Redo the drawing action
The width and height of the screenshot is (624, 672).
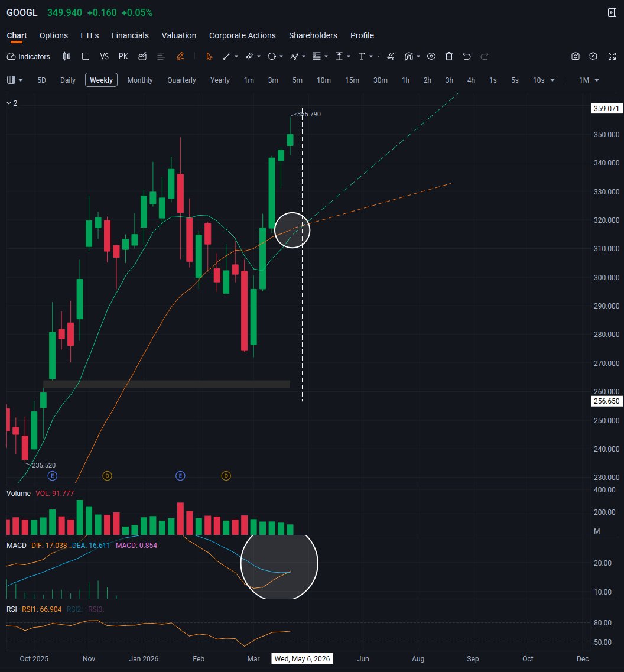485,57
